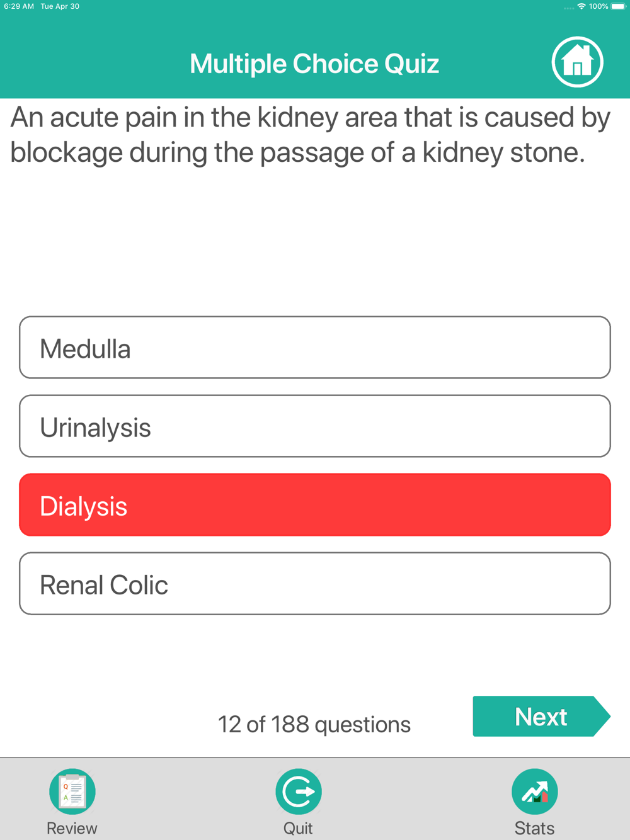This screenshot has height=840, width=630.
Task: Tap the Stats tab label
Action: (535, 828)
